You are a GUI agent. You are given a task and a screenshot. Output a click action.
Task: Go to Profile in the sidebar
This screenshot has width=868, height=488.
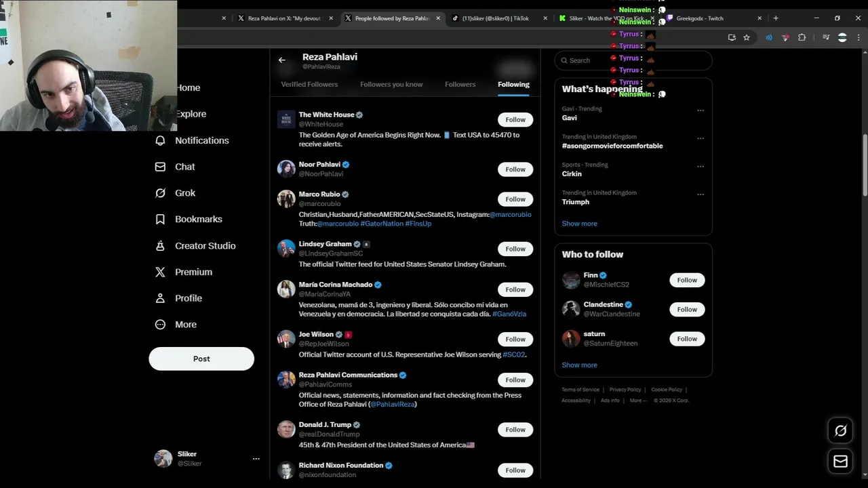(x=178, y=298)
